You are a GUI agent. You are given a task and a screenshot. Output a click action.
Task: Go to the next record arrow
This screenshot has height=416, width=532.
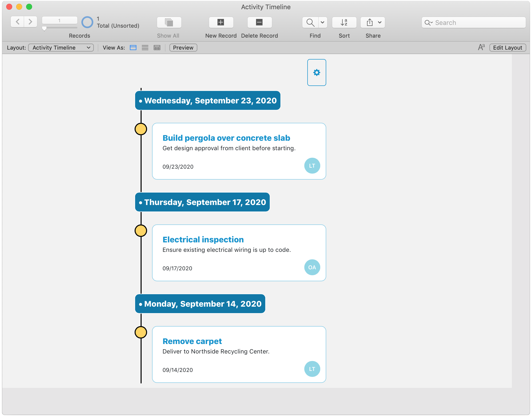click(x=30, y=22)
